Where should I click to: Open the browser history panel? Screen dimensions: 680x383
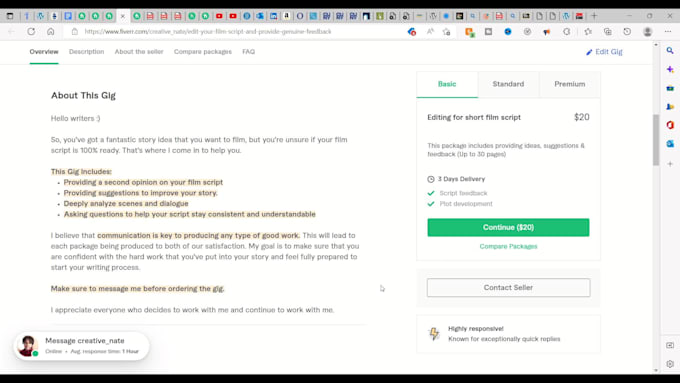coord(627,32)
